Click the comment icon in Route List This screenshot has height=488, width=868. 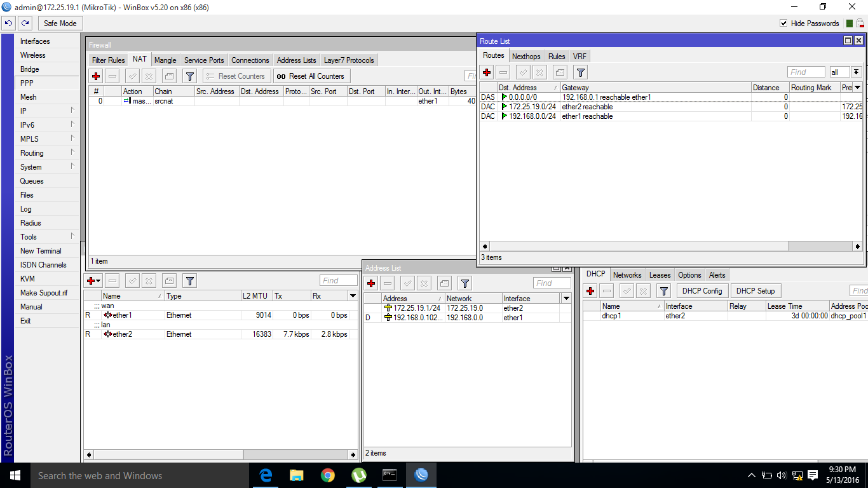pyautogui.click(x=560, y=72)
